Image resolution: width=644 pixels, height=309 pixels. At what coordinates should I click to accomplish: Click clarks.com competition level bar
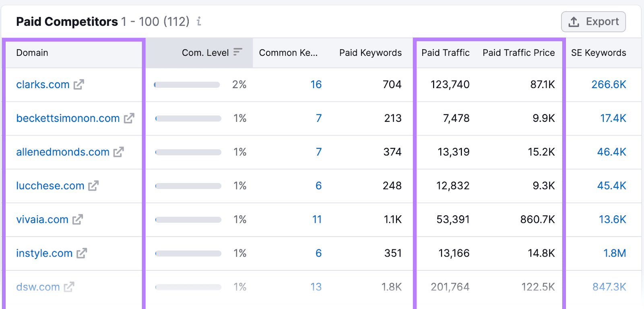click(187, 85)
